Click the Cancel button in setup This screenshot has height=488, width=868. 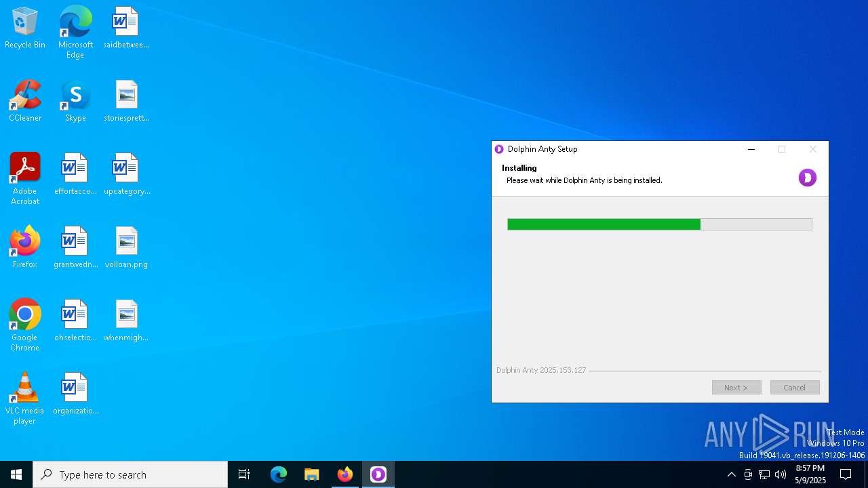[x=795, y=388]
